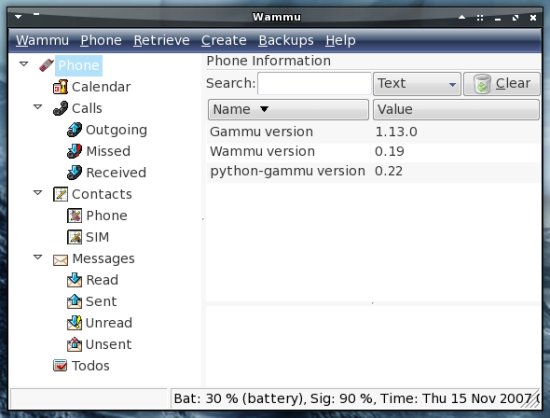Open the Unread messages icon
Viewport: 550px width, 418px height.
74,323
